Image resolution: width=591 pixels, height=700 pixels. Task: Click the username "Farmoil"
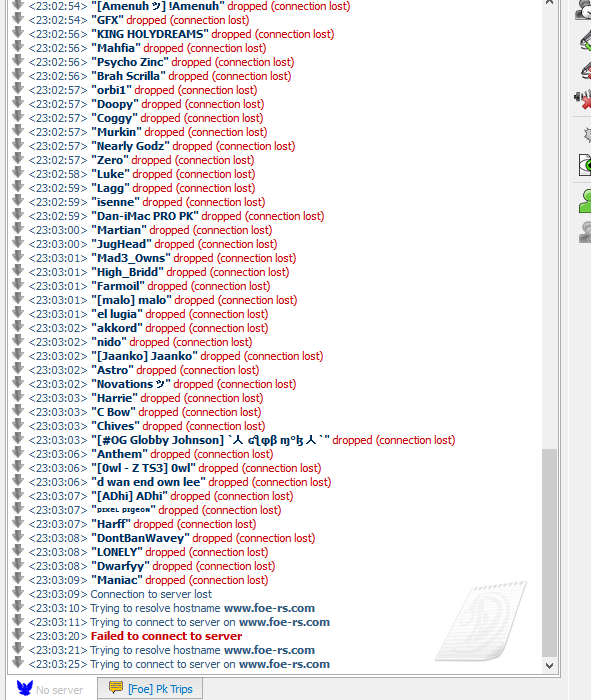(118, 286)
